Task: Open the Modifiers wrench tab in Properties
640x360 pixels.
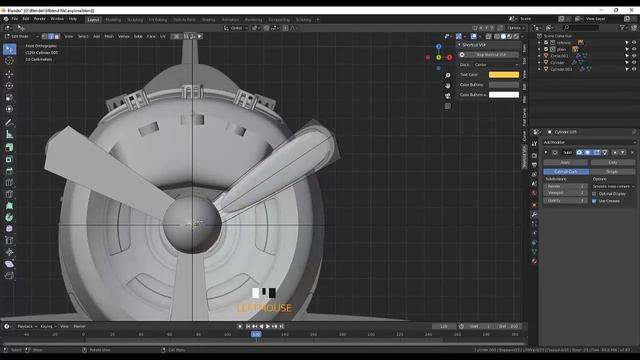Action: (534, 214)
